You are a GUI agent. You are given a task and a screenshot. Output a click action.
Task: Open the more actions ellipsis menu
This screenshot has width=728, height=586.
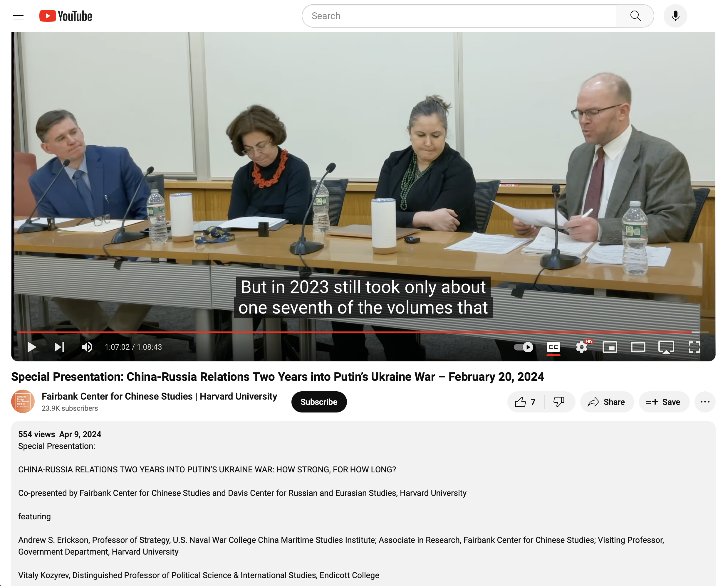click(x=705, y=402)
